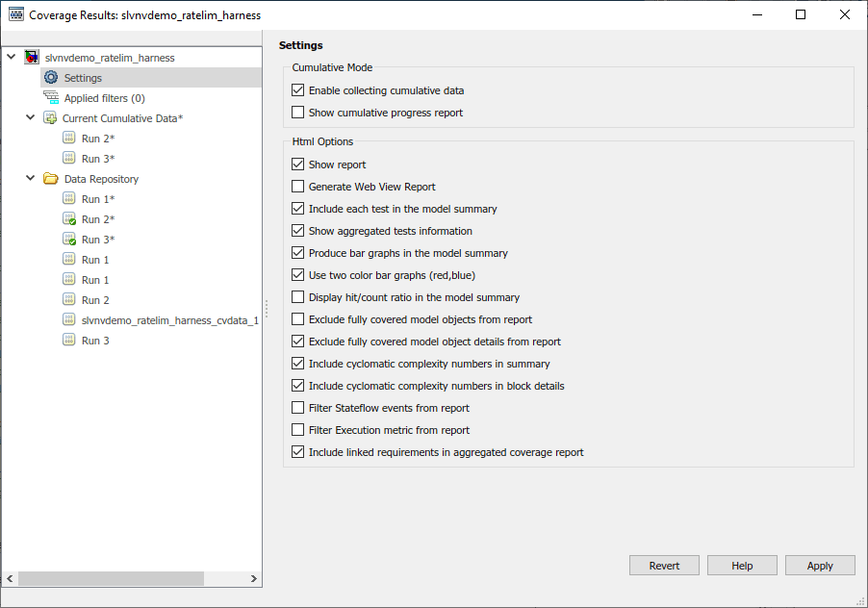Click the slvnvdemo_ratelim_harness_cvdata_1 data icon
This screenshot has width=868, height=608.
coord(69,320)
